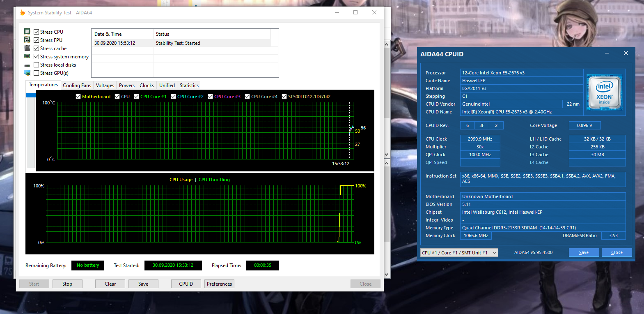
Task: Switch to the Cooling Fans tab
Action: [x=77, y=85]
